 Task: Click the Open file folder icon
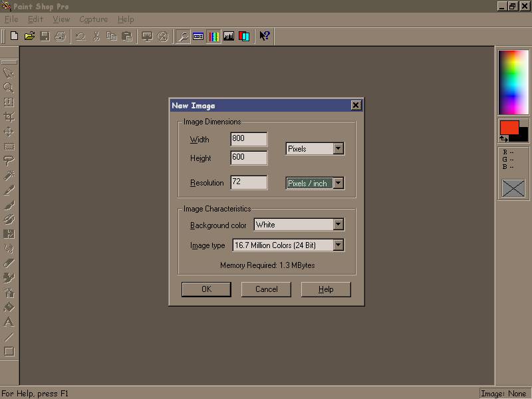coord(29,36)
